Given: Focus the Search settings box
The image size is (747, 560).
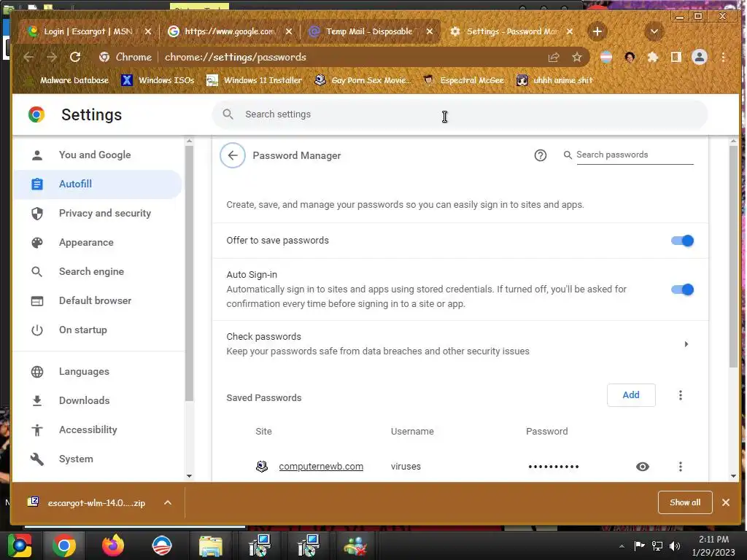Looking at the screenshot, I should [460, 114].
